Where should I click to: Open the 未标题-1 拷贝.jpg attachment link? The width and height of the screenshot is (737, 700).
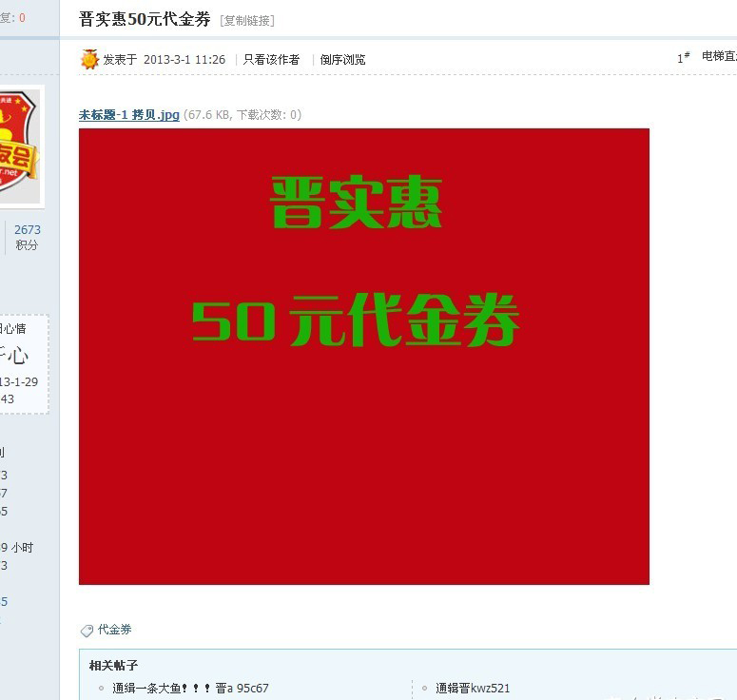click(128, 115)
